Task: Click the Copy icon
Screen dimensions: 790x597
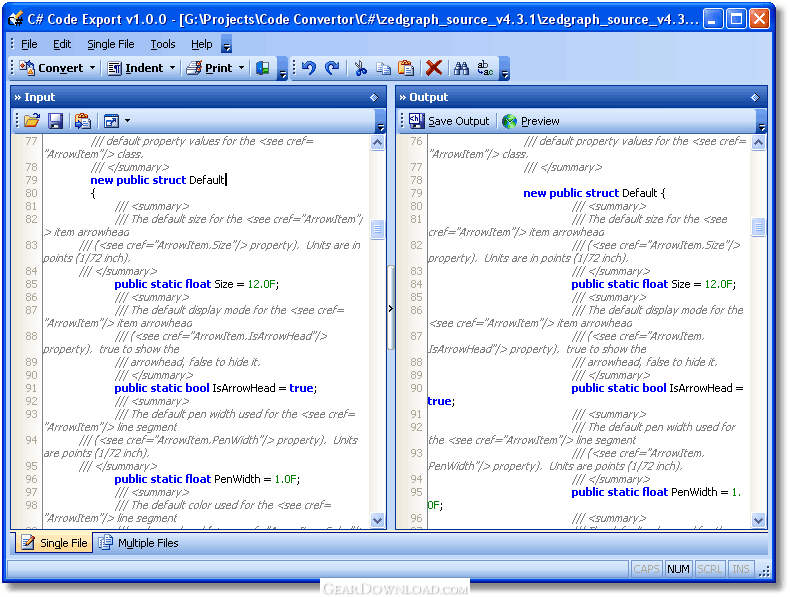Action: click(x=384, y=68)
